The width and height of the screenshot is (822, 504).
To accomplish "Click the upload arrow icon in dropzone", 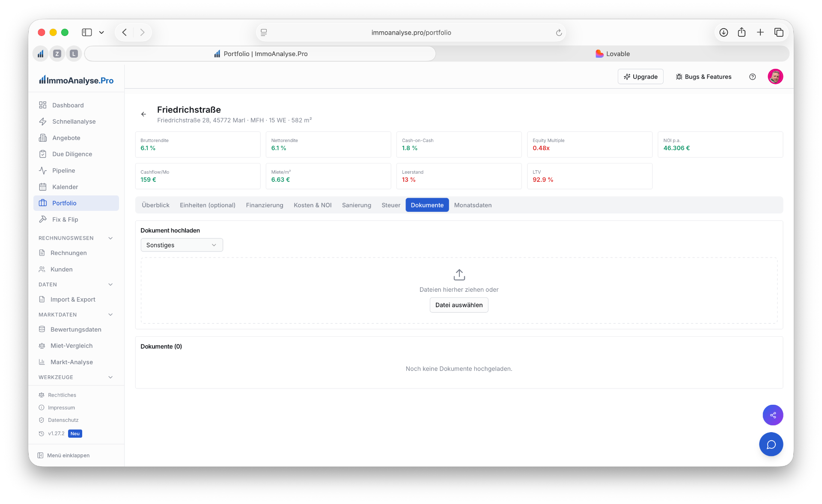I will coord(459,275).
